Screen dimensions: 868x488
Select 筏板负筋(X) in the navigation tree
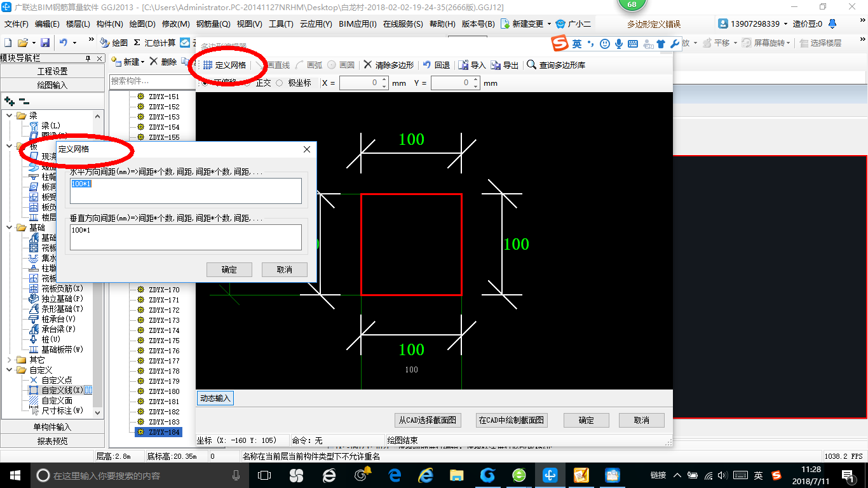coord(62,288)
